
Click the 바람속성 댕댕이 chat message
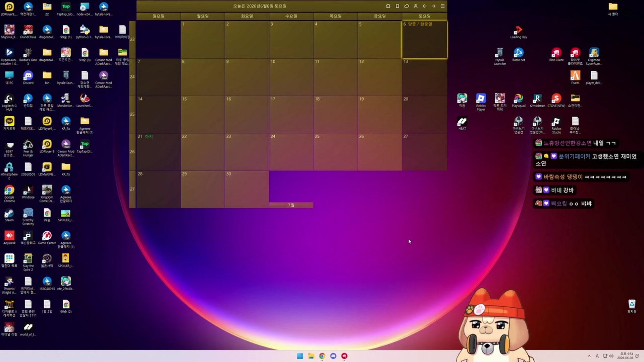coord(581,177)
